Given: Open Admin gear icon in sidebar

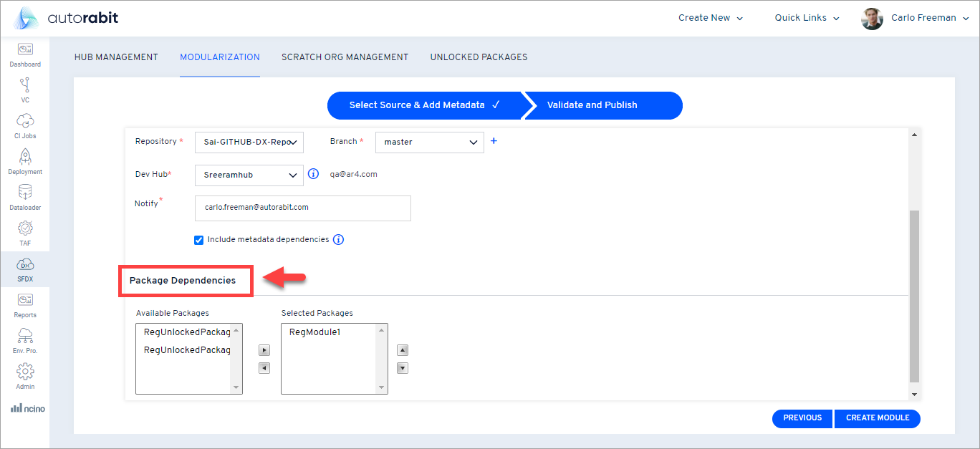Looking at the screenshot, I should tap(25, 372).
